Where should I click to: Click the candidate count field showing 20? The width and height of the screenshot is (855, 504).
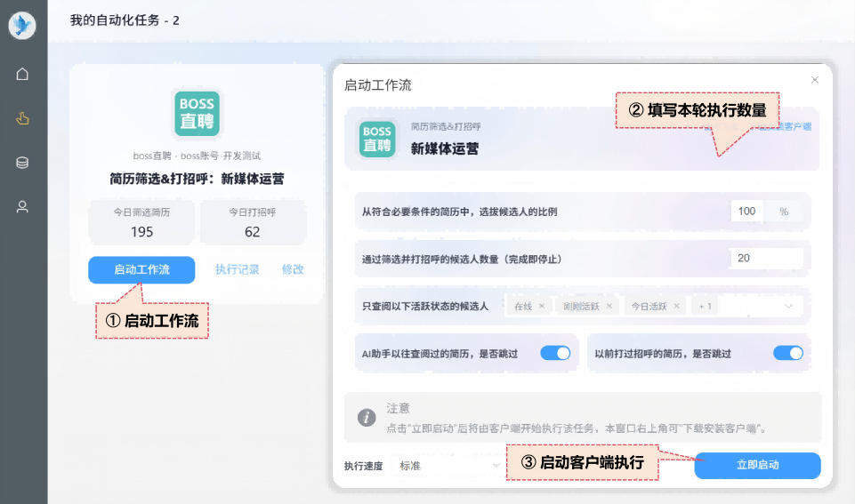pos(765,259)
